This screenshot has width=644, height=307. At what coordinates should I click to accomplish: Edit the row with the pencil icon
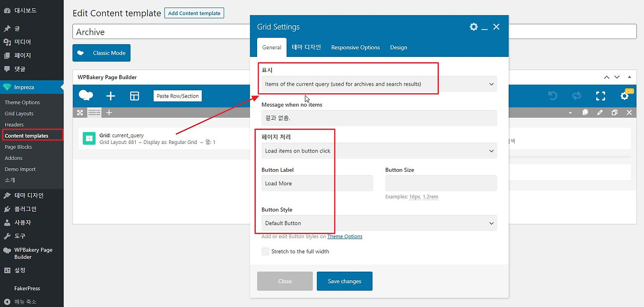coord(600,113)
